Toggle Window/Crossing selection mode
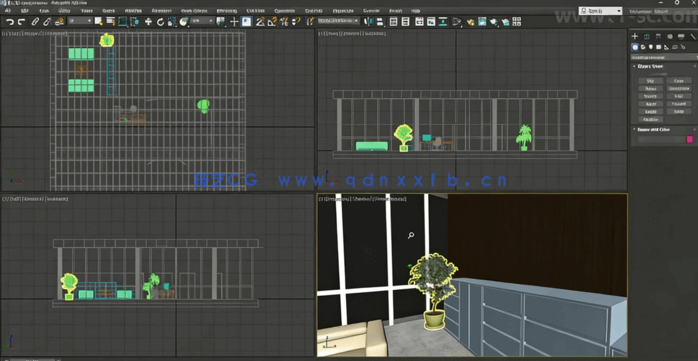This screenshot has height=361, width=698. point(134,21)
